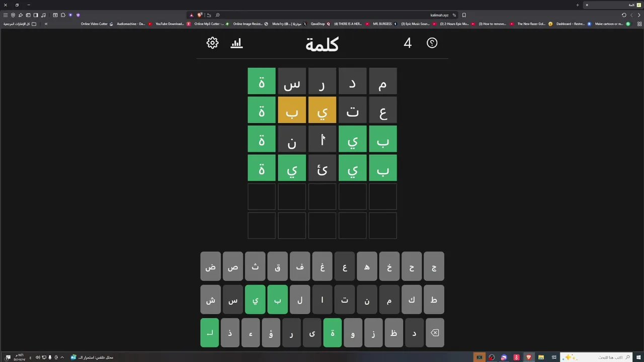Screen dimensions: 644x362
Task: Open File Explorer folder on taskbar
Action: click(x=541, y=357)
